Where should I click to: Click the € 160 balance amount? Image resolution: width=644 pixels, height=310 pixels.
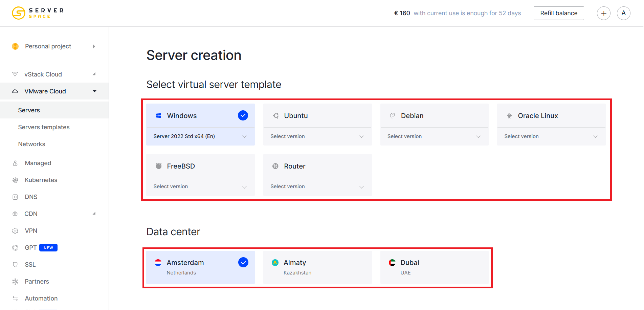click(x=402, y=13)
